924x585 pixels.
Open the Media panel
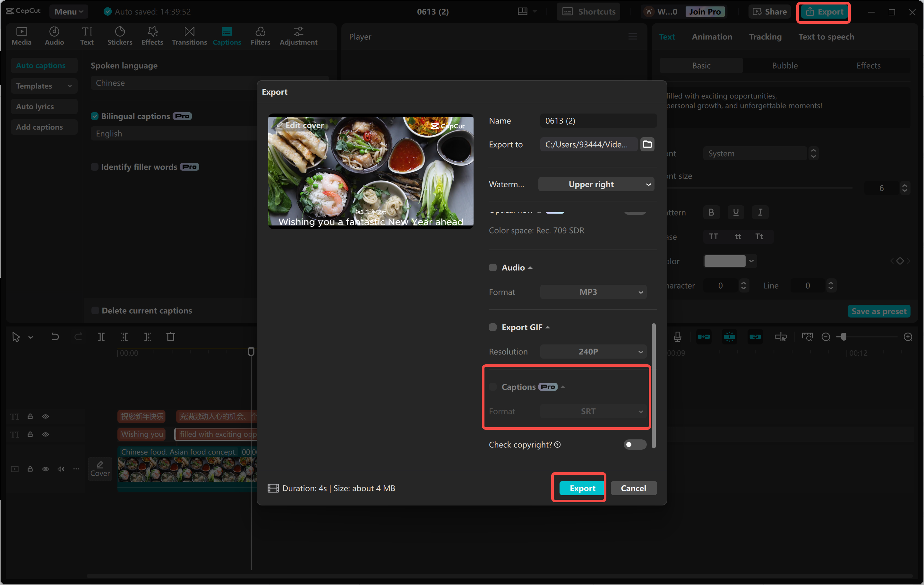pos(21,36)
